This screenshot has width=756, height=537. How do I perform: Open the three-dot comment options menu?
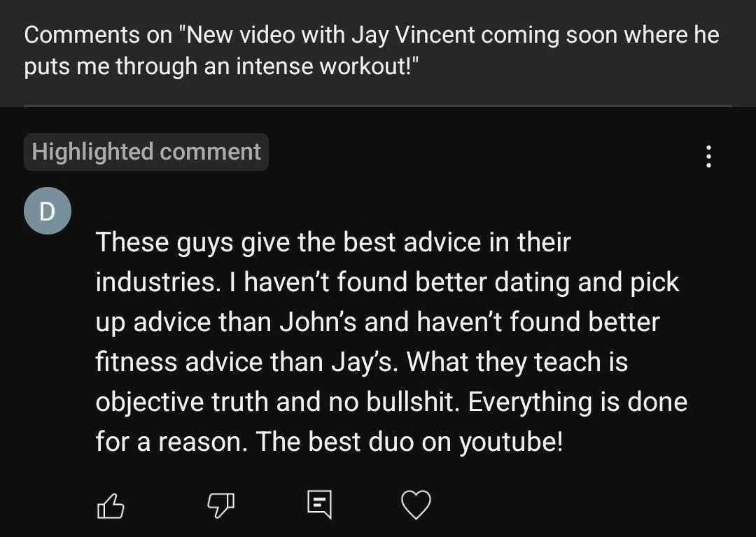(x=708, y=156)
